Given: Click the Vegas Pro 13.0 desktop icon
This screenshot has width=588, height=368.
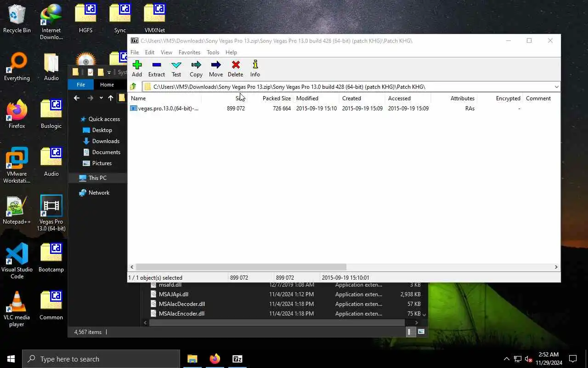Looking at the screenshot, I should [x=51, y=214].
